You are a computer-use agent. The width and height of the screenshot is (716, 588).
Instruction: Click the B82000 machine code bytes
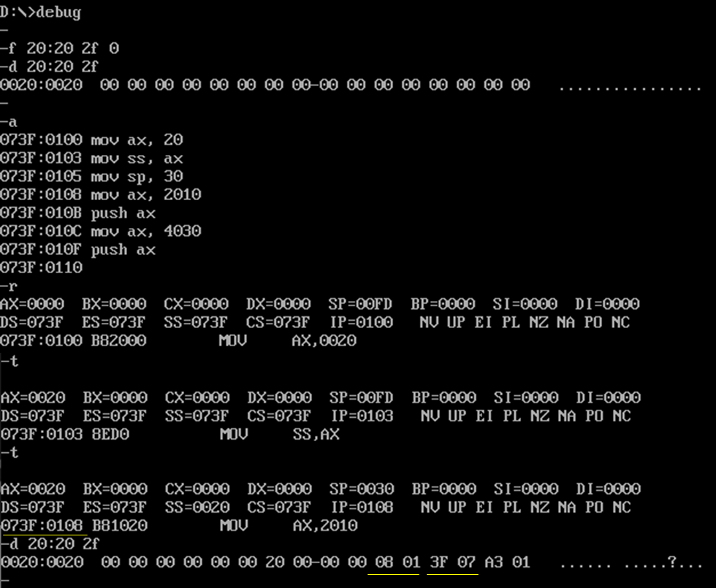click(118, 340)
